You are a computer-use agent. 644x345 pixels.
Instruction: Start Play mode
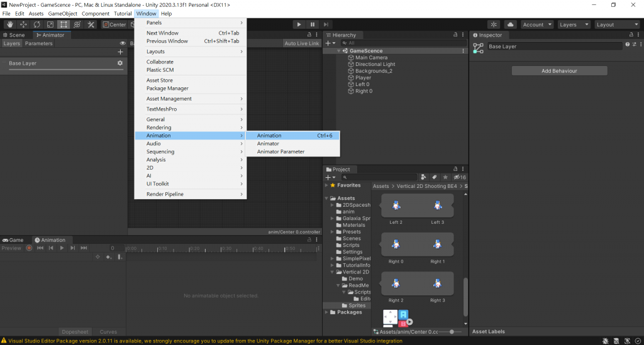pos(299,25)
